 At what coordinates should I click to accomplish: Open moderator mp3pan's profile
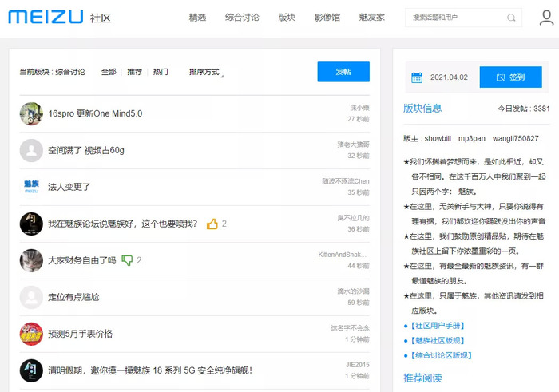coord(472,139)
